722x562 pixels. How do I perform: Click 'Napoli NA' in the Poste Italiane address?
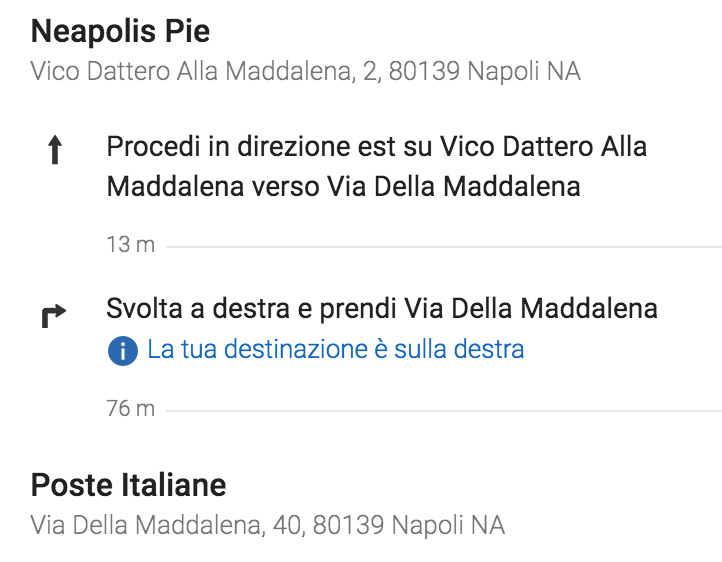448,526
